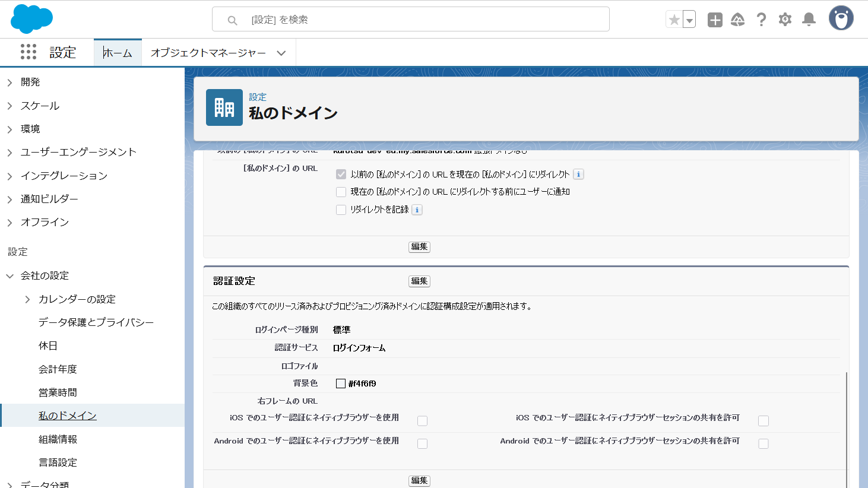Switch to the ホーム tab

tap(118, 53)
